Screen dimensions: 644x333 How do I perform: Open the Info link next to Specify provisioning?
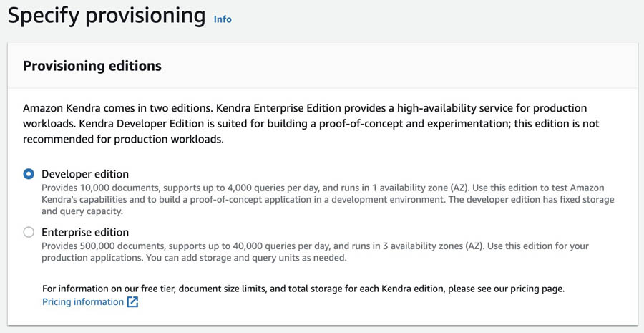[223, 19]
